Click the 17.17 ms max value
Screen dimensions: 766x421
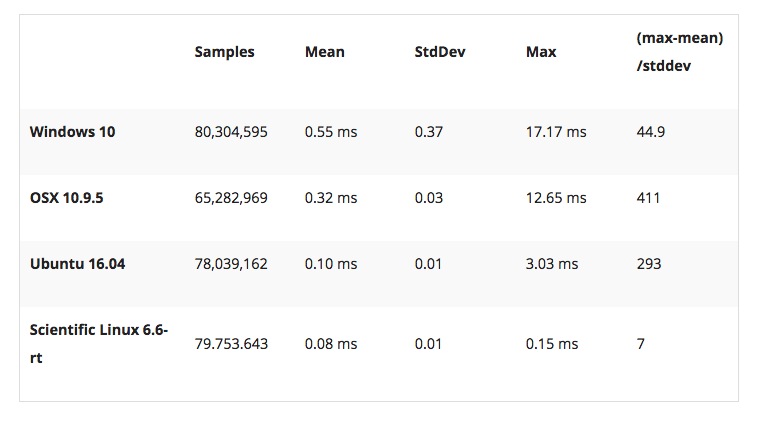[556, 132]
